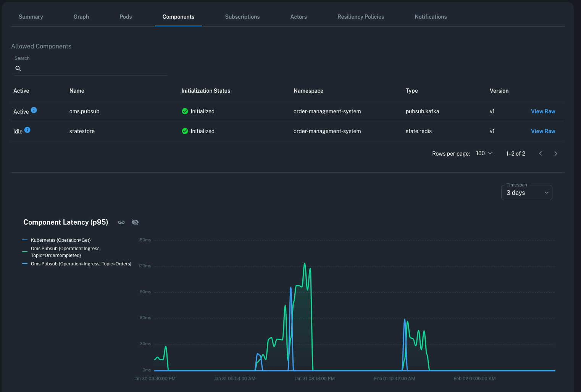Click the Initialization Status column header
This screenshot has width=581, height=392.
point(206,91)
